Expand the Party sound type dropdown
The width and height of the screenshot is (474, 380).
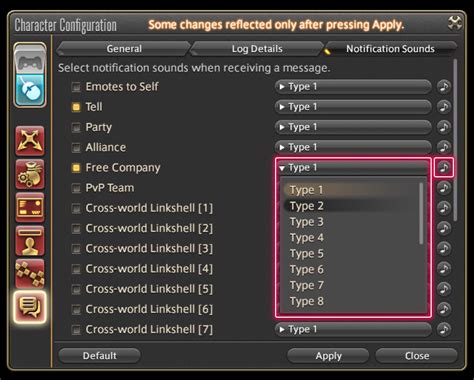[353, 127]
